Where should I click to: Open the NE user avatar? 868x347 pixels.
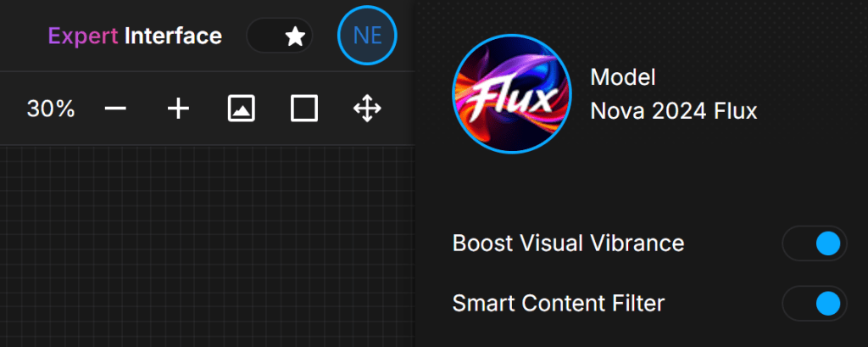[368, 36]
